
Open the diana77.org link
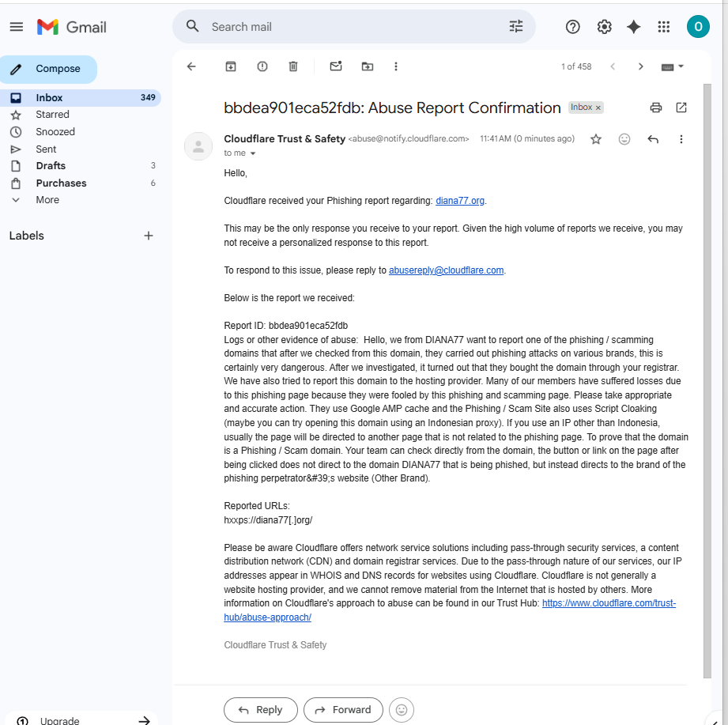[x=459, y=201]
